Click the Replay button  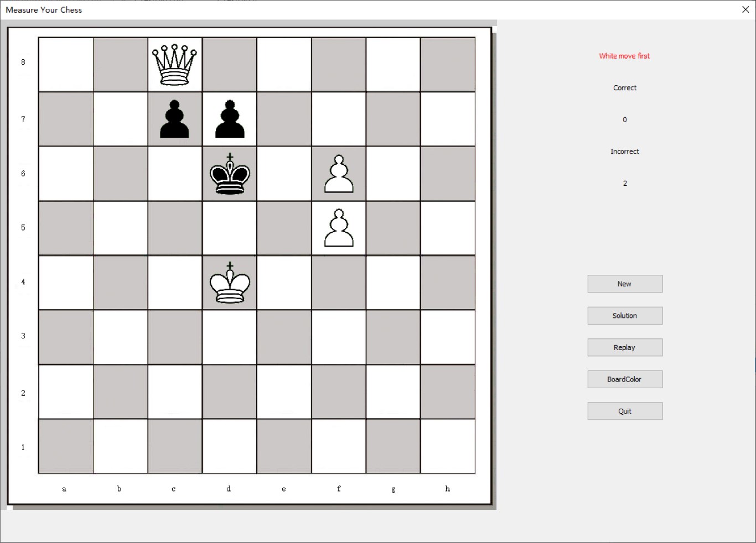tap(625, 347)
